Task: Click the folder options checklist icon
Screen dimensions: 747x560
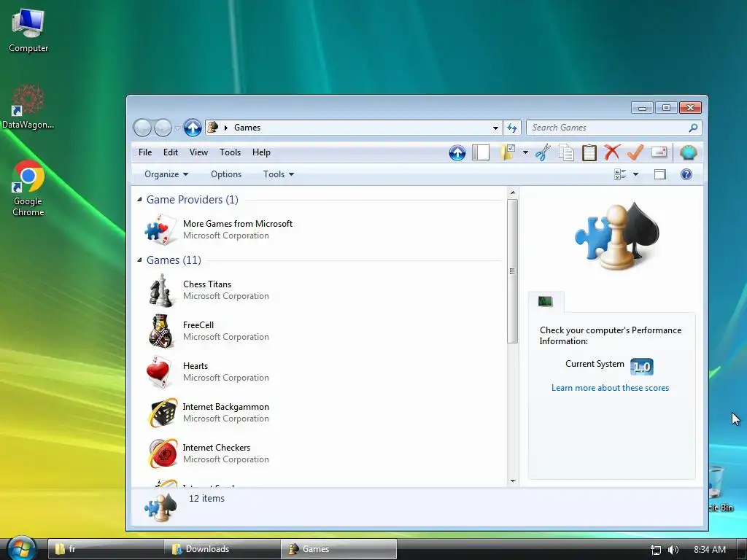Action: (x=508, y=152)
